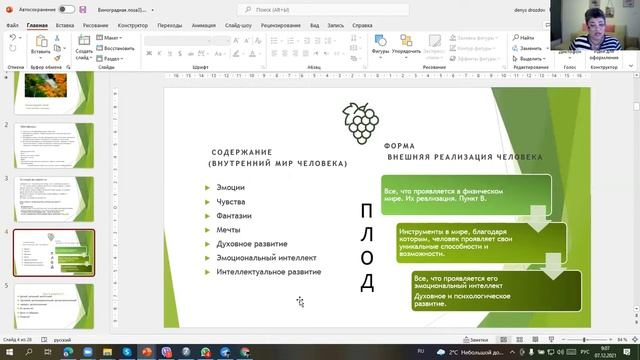
Task: Click the Format Painter brush icon
Action: [57, 58]
